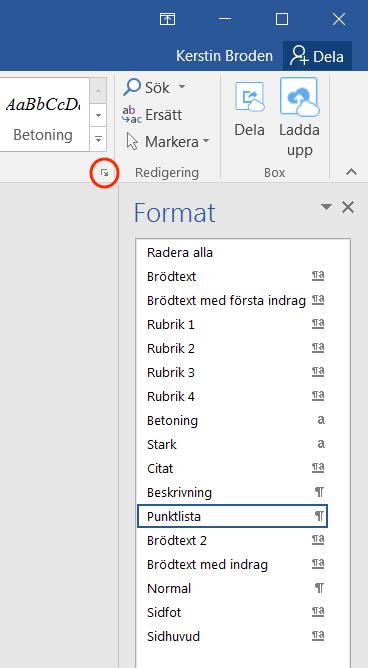Open Format pane options dropdown

[326, 207]
